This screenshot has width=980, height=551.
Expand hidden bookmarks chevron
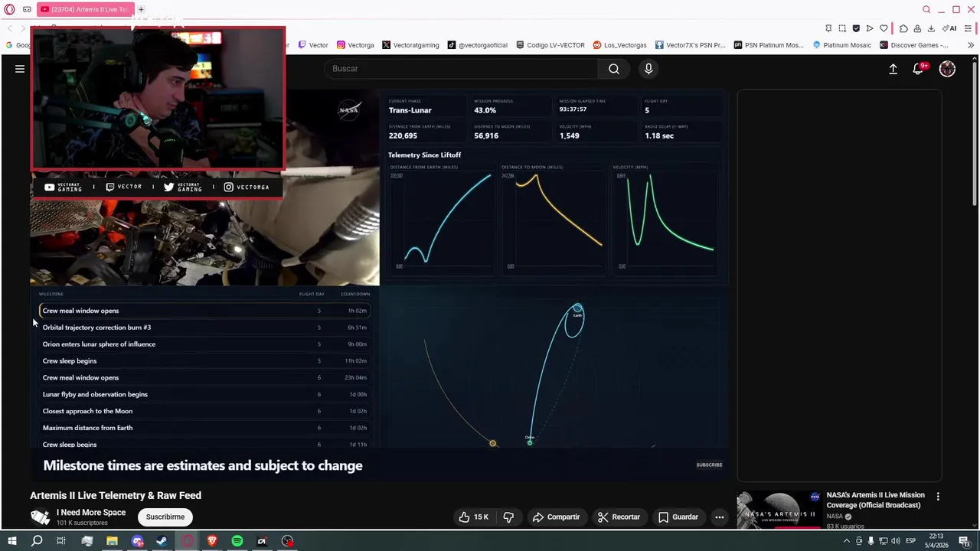tap(971, 45)
